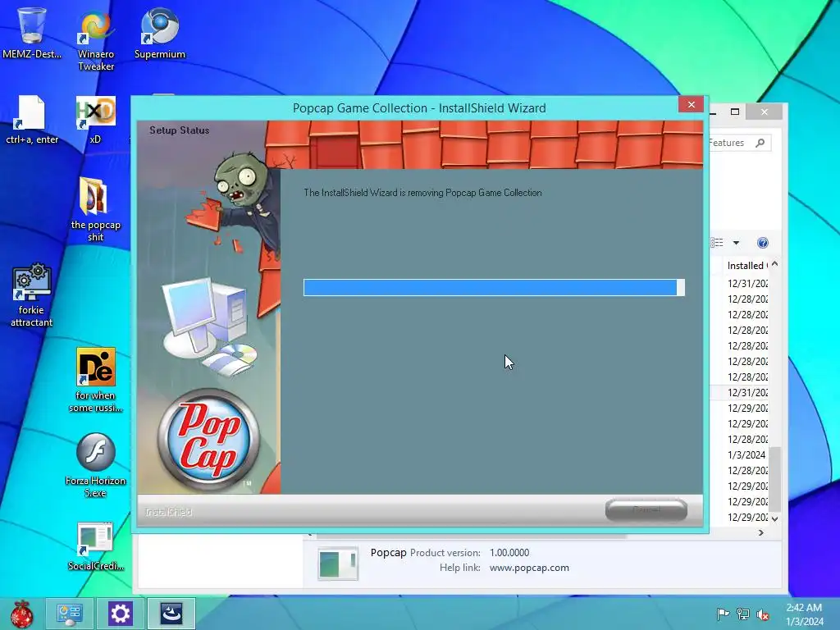
Task: Click the Popcap program icon in details pane
Action: click(x=337, y=563)
